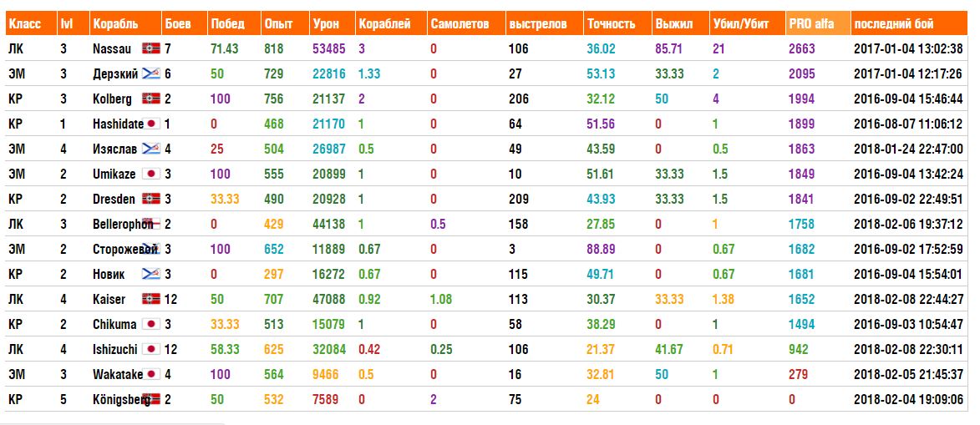Click the German flag beside Kaiser
The width and height of the screenshot is (980, 425).
point(151,300)
